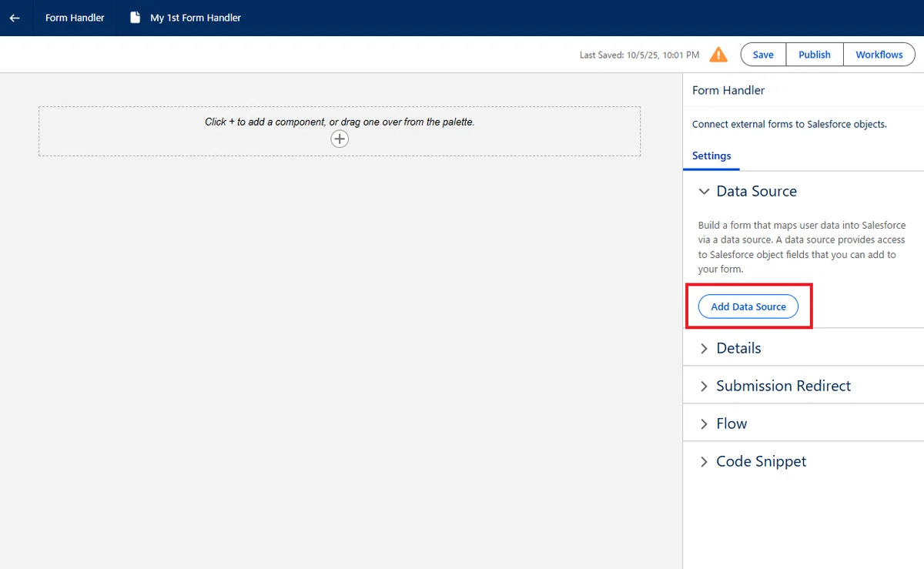
Task: Click the My 1st Form Handler title
Action: 196,18
